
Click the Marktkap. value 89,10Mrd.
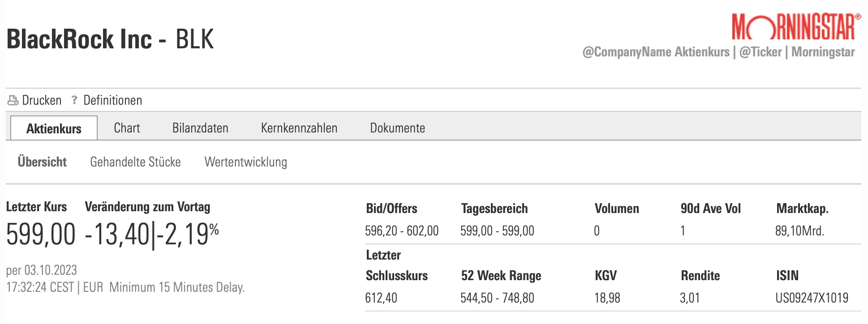[799, 231]
